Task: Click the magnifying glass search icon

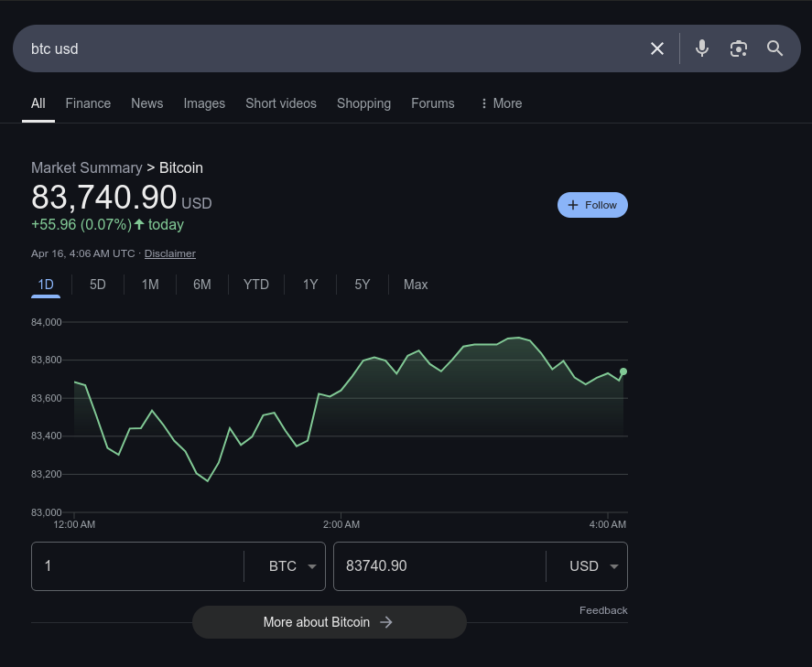Action: pos(775,48)
